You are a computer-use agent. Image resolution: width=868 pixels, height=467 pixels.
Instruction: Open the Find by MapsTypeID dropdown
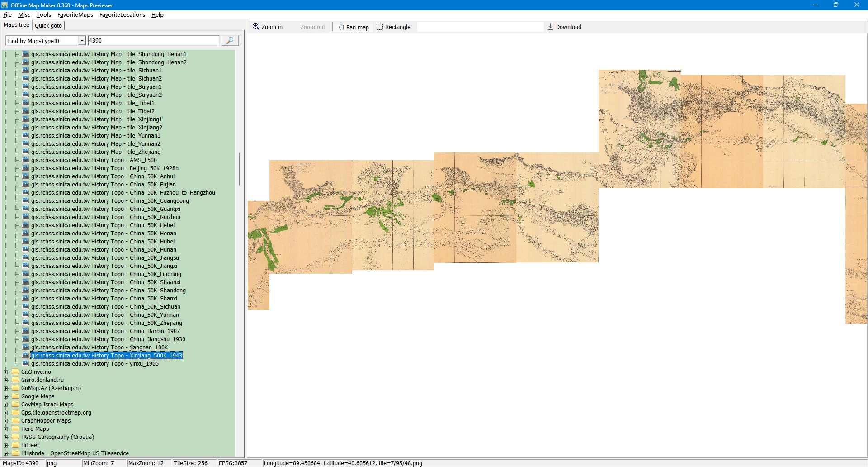coord(82,41)
